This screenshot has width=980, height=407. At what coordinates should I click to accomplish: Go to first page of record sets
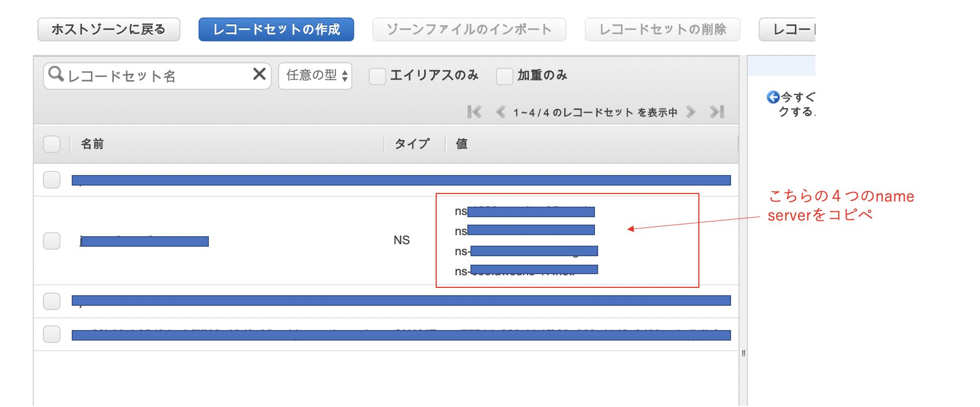coord(474,112)
